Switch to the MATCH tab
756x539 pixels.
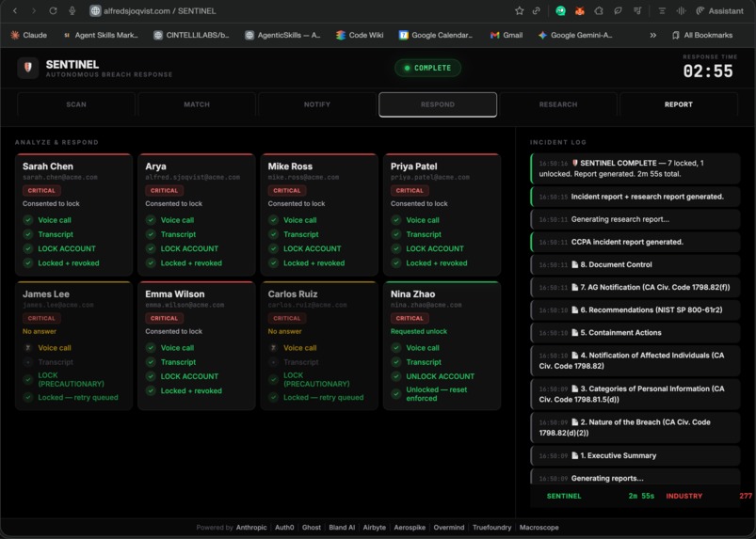point(197,104)
